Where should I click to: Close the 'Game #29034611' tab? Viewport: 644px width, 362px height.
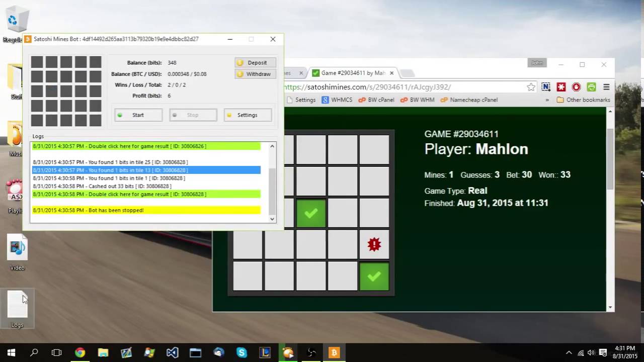[391, 73]
